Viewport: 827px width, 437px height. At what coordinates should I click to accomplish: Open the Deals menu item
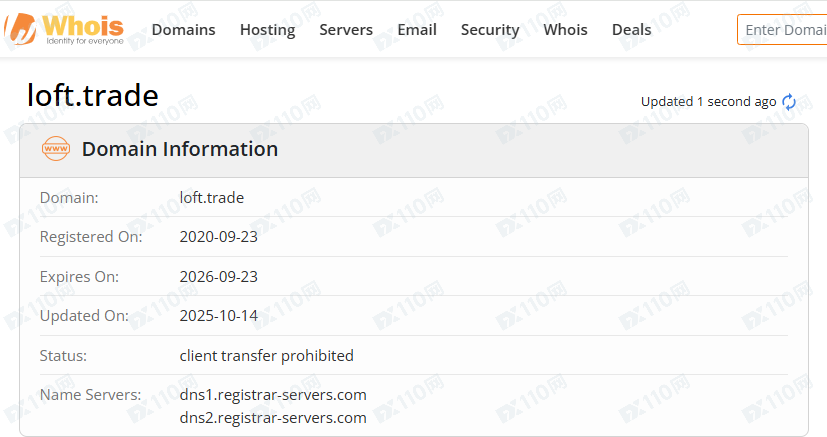pyautogui.click(x=631, y=30)
